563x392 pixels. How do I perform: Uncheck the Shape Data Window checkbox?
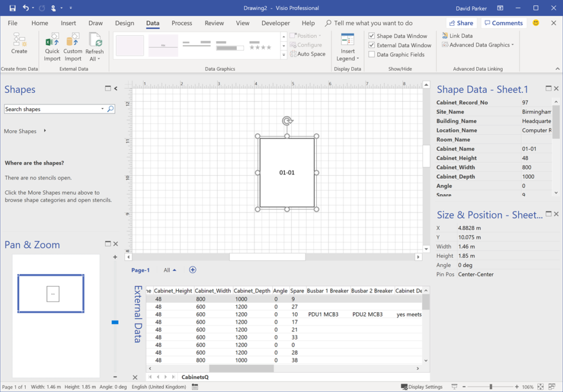click(x=372, y=36)
